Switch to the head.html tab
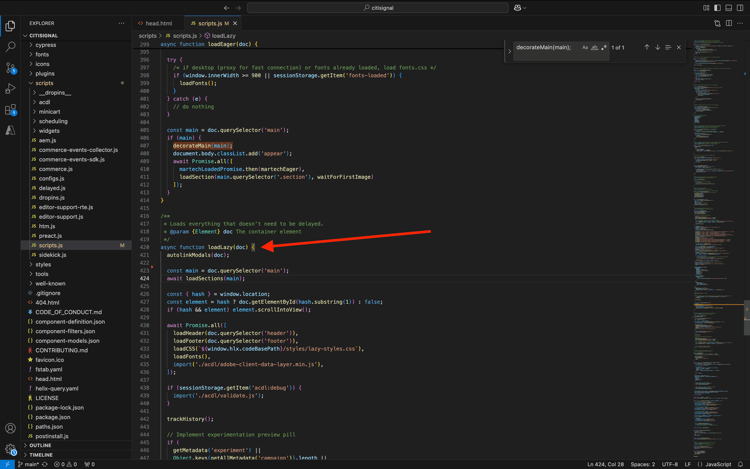This screenshot has height=469, width=750. click(x=158, y=23)
